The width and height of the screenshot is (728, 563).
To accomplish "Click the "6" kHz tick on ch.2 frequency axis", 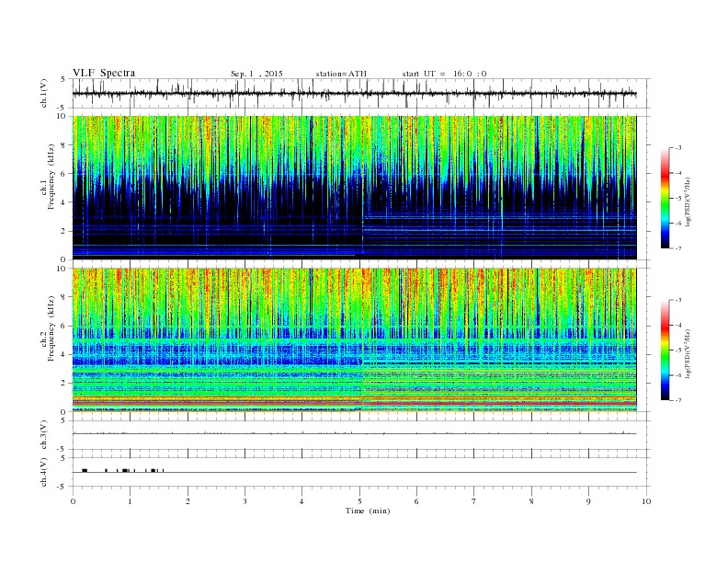I will coord(63,326).
